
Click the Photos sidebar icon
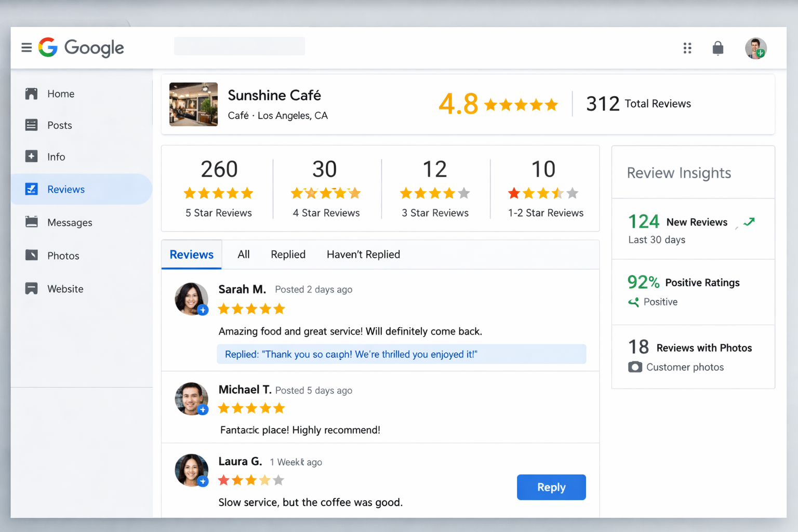click(x=32, y=255)
